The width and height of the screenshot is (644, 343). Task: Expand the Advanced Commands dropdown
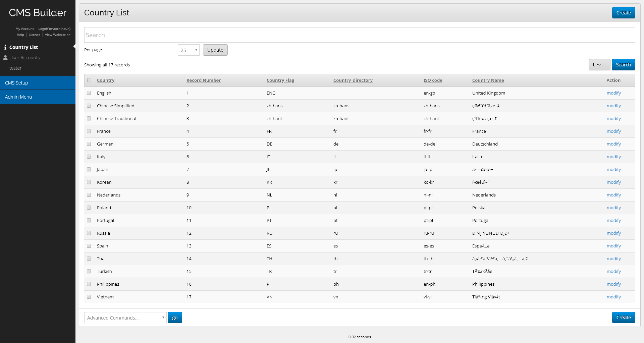(125, 318)
